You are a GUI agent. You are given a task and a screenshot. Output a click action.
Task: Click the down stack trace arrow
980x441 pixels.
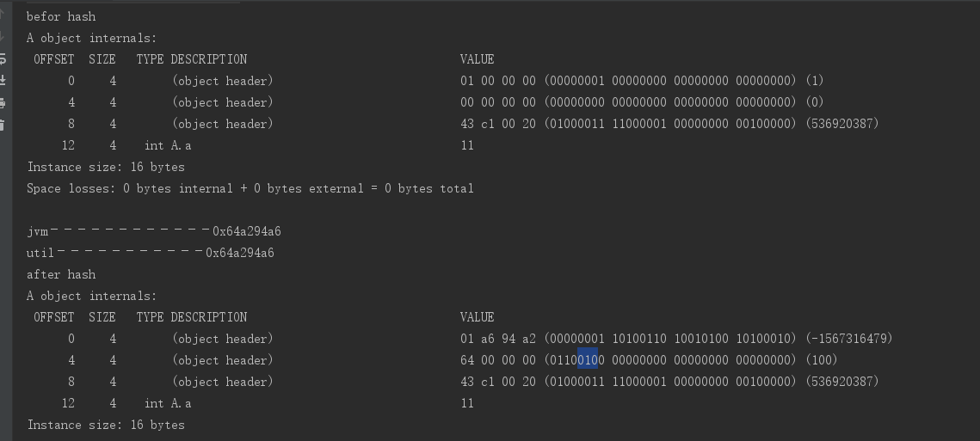click(3, 37)
